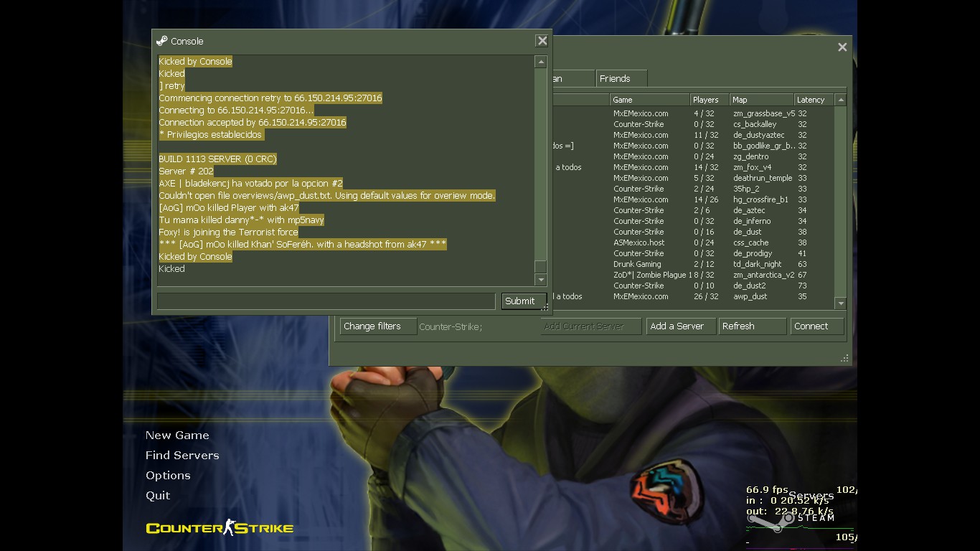Select the css_cache map server
The width and height of the screenshot is (980, 551).
[x=750, y=242]
